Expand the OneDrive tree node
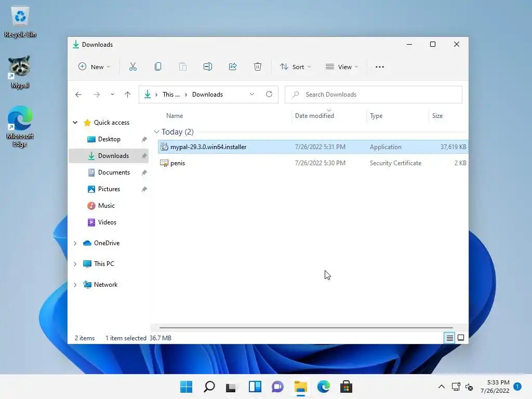Screen dimensions: 532x399 (x=75, y=243)
